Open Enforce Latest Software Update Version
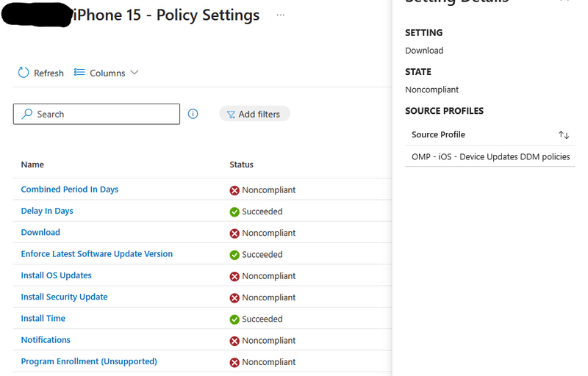 coord(97,254)
